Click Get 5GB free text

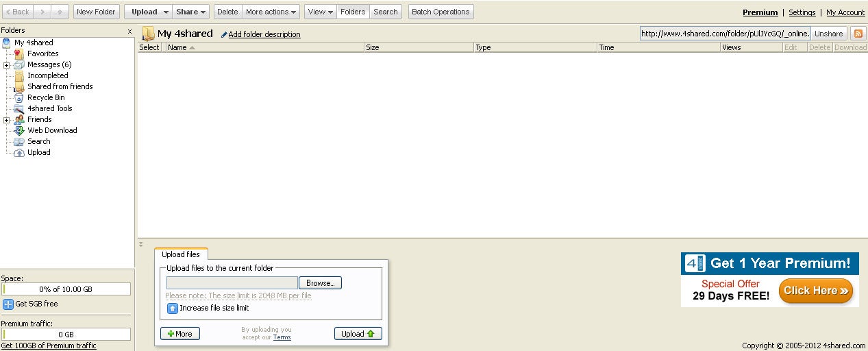pos(37,304)
